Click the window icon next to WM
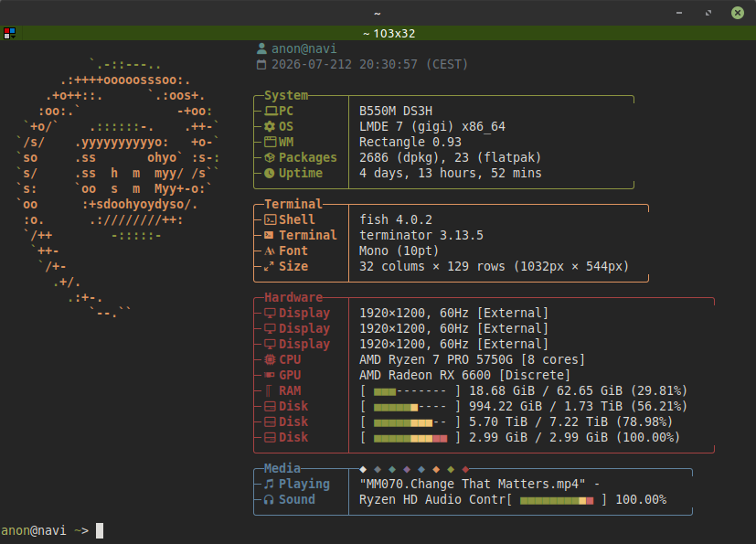 (270, 142)
